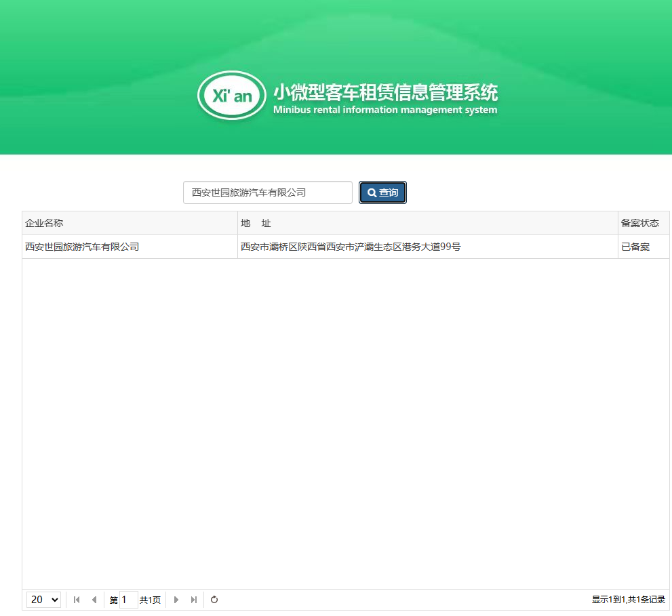Click the address cell 港务大道99号
This screenshot has height=616, width=672.
click(x=428, y=247)
